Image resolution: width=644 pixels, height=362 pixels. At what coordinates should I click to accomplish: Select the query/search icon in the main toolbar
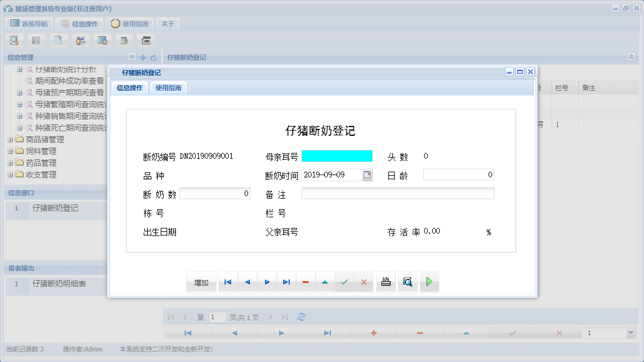13,40
